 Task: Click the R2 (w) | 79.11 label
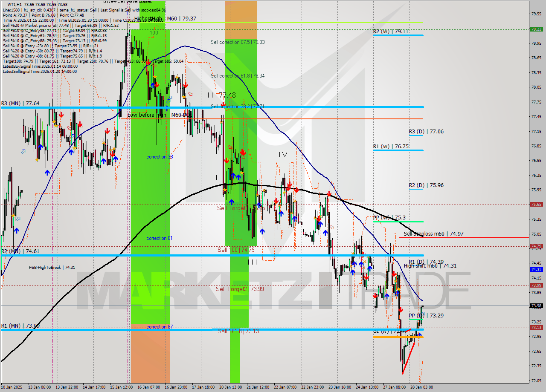point(391,32)
